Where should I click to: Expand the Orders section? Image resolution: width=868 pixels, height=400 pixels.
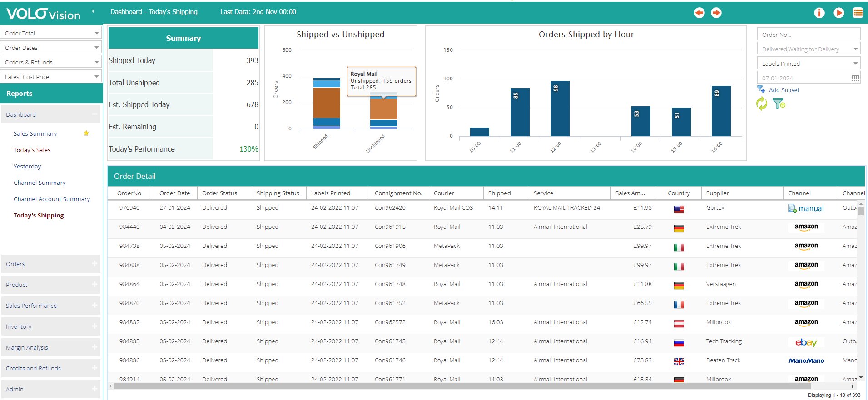pyautogui.click(x=94, y=264)
